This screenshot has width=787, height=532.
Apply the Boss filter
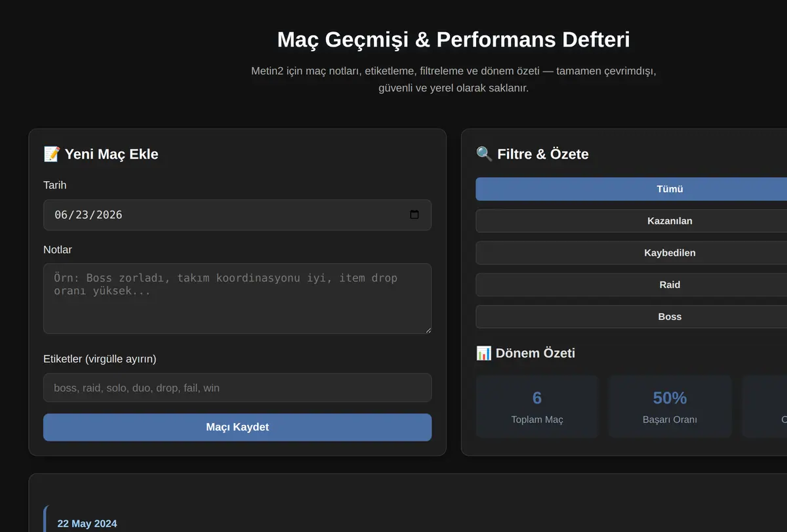point(670,317)
